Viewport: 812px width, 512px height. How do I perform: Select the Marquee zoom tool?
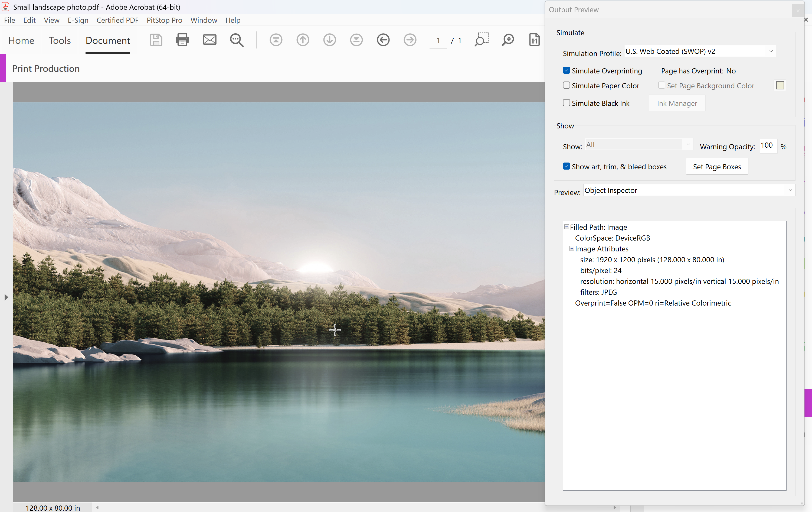482,40
